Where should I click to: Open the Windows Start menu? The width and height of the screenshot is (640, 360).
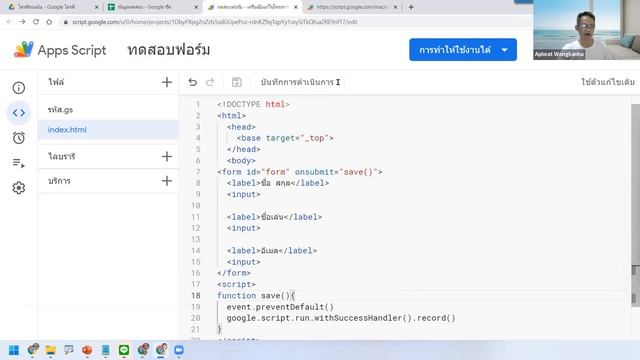(x=14, y=350)
